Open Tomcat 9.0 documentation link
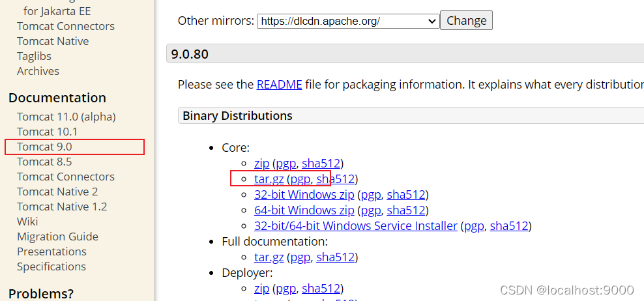 45,147
